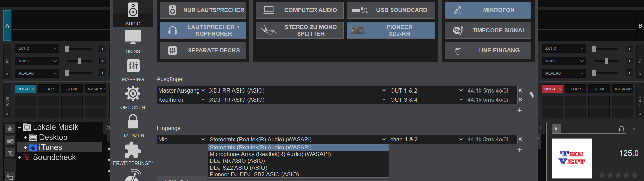Click The Veit album cover thumbnail

[x=571, y=158]
